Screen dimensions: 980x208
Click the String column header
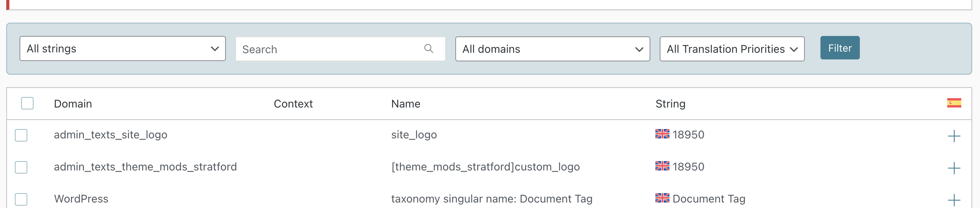[x=670, y=104]
